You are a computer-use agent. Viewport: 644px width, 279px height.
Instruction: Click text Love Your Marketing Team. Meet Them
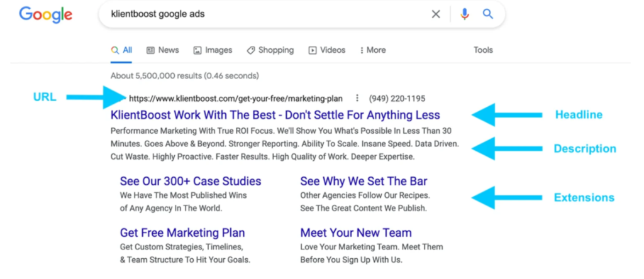[372, 247]
